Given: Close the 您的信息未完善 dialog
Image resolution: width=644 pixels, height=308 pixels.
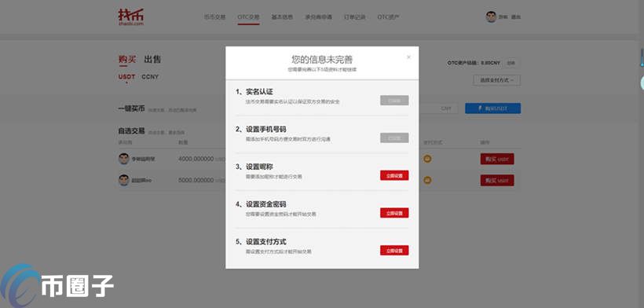Looking at the screenshot, I should [408, 57].
